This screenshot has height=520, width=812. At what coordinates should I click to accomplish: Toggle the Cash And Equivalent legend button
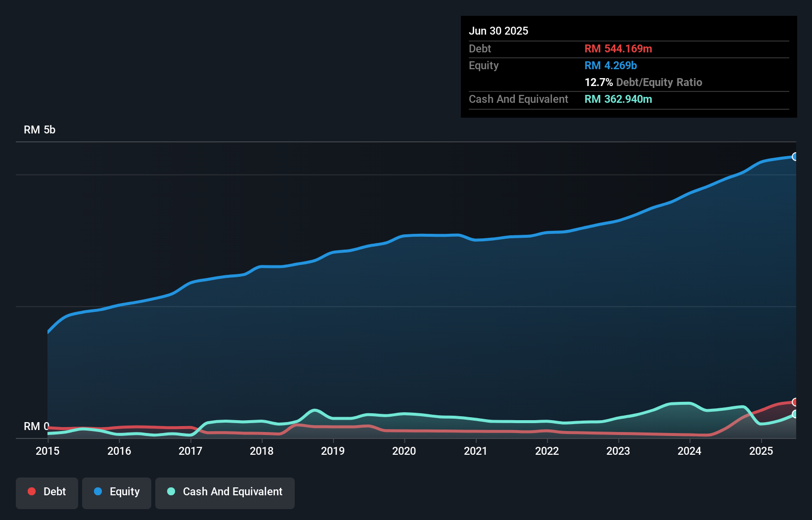pyautogui.click(x=225, y=492)
